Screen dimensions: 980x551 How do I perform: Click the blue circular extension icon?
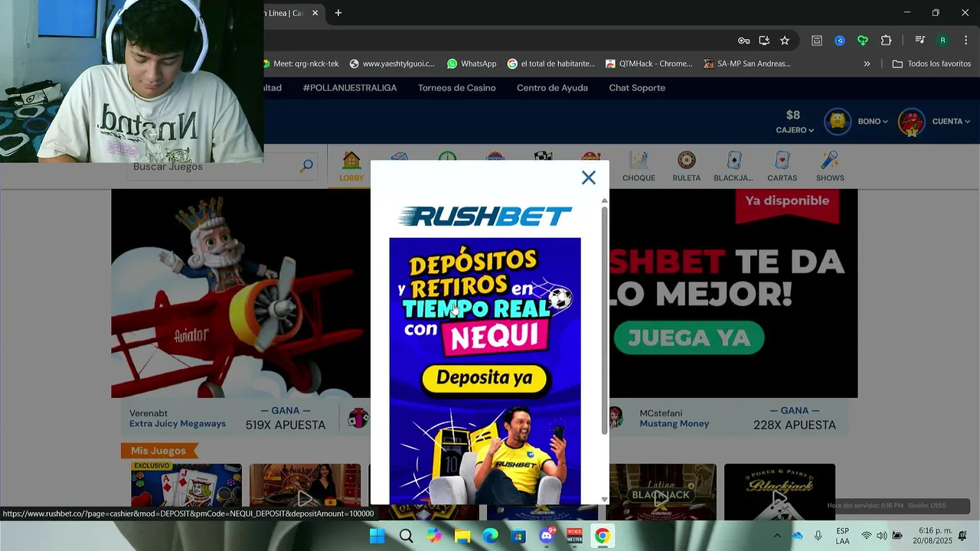[840, 41]
